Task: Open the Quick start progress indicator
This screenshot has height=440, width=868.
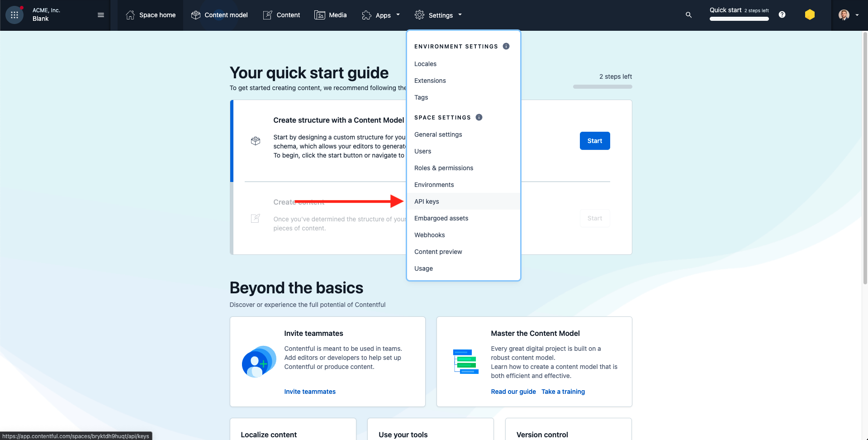Action: 739,14
